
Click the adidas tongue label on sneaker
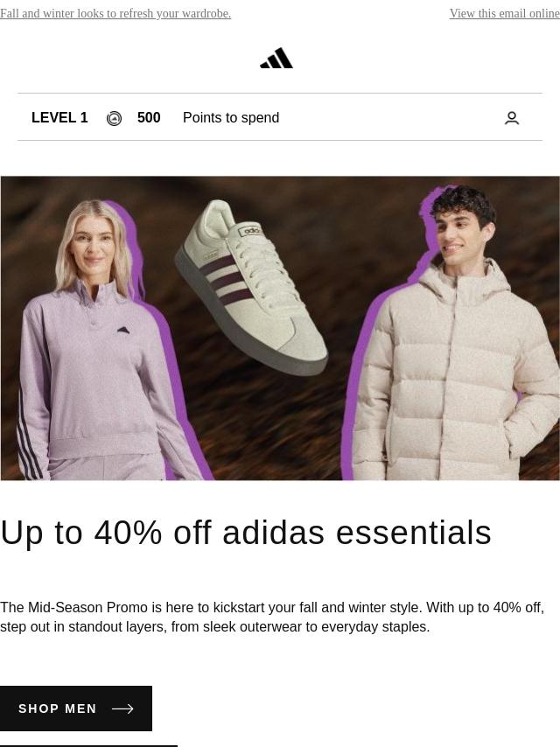point(251,231)
